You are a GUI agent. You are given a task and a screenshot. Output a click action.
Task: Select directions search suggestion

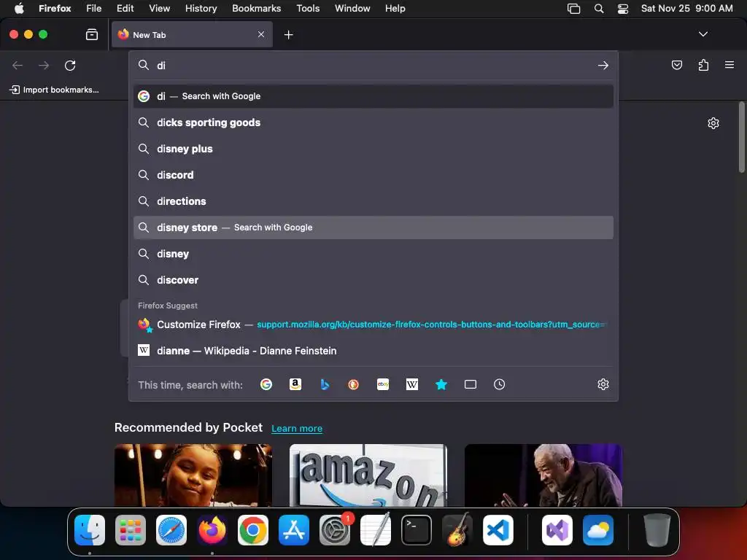pyautogui.click(x=373, y=201)
